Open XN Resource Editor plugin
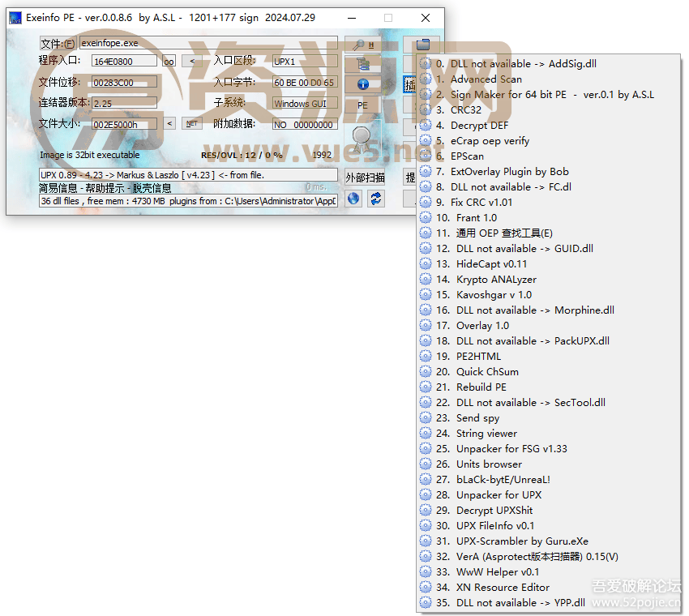 [x=548, y=588]
